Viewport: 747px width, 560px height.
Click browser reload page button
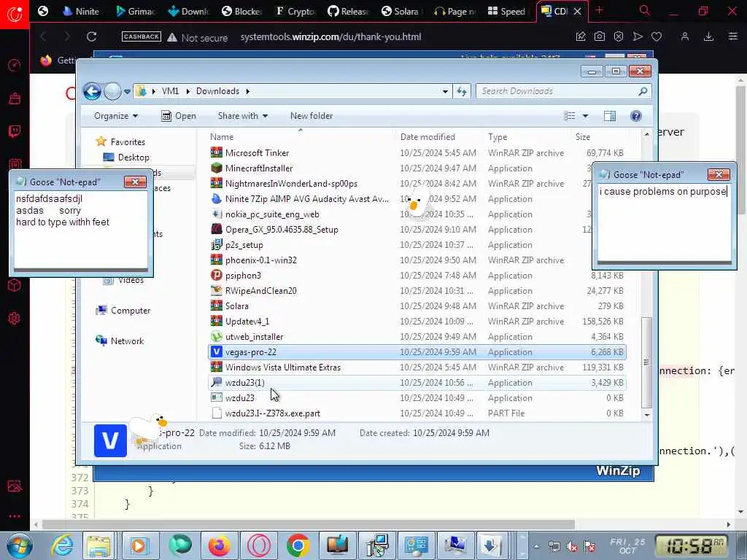click(91, 36)
